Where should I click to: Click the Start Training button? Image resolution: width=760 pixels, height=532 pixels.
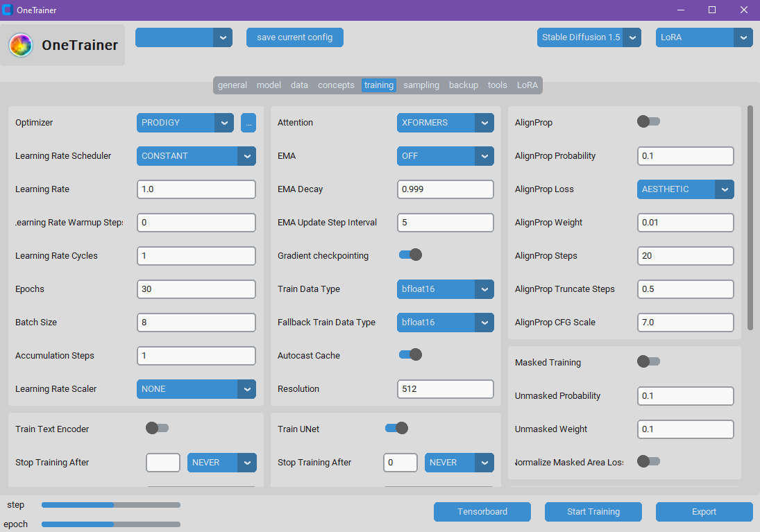(x=593, y=512)
